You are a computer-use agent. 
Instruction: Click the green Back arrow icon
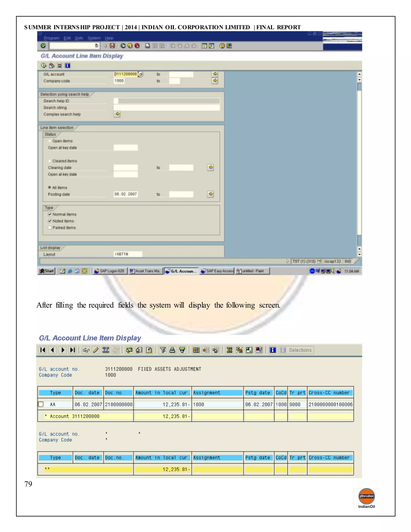(x=123, y=46)
